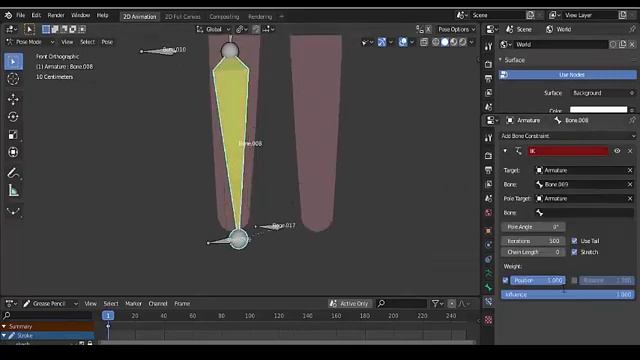Pin the upper properties panel
The height and width of the screenshot is (360, 640).
(632, 29)
